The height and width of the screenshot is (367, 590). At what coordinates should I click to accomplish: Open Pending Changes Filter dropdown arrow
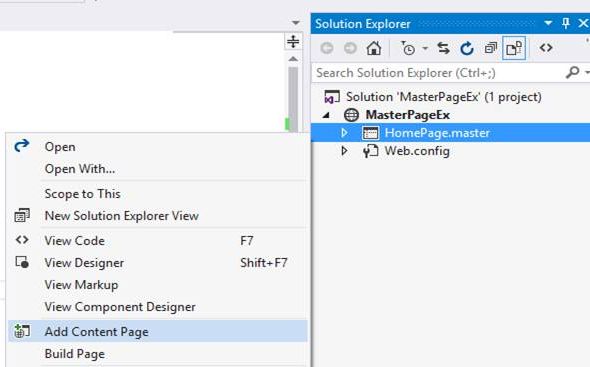(x=425, y=48)
